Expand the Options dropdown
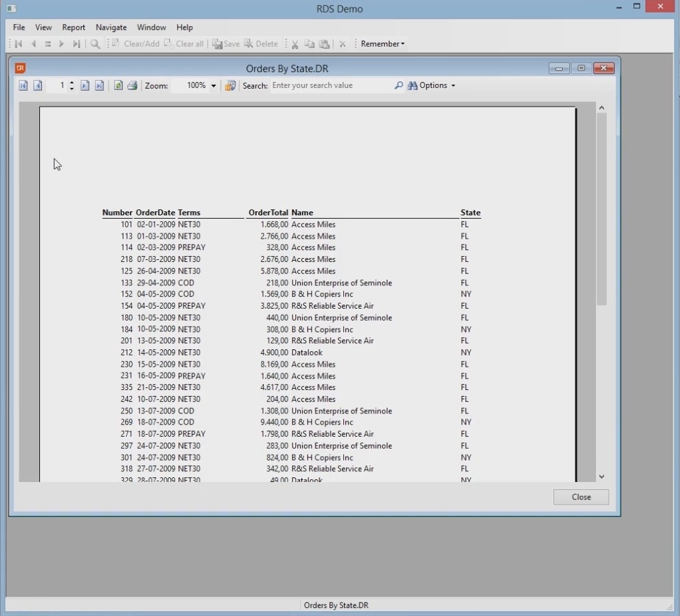Screen dimensions: 680x616 (x=453, y=85)
